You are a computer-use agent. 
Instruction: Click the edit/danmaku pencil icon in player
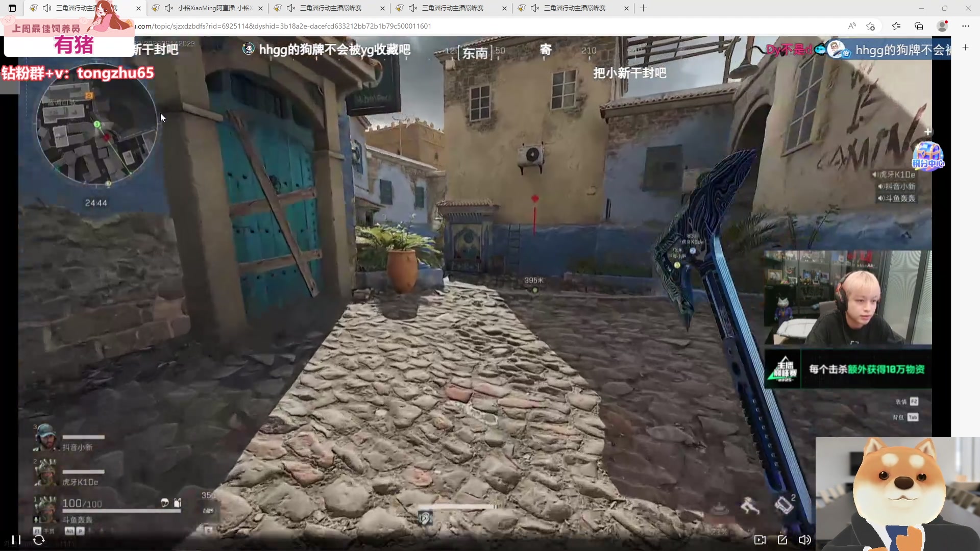click(782, 540)
